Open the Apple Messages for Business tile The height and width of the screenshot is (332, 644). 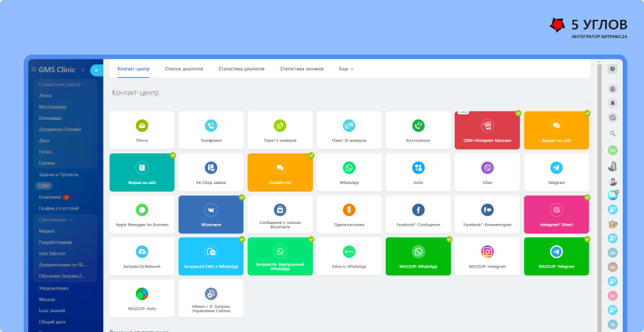[x=142, y=214]
